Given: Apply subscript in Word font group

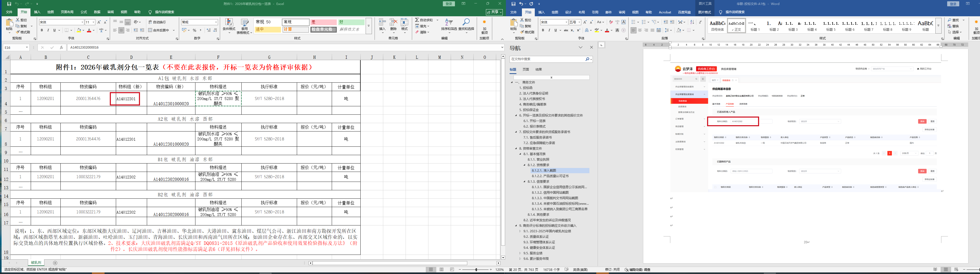Looking at the screenshot, I should pos(572,30).
